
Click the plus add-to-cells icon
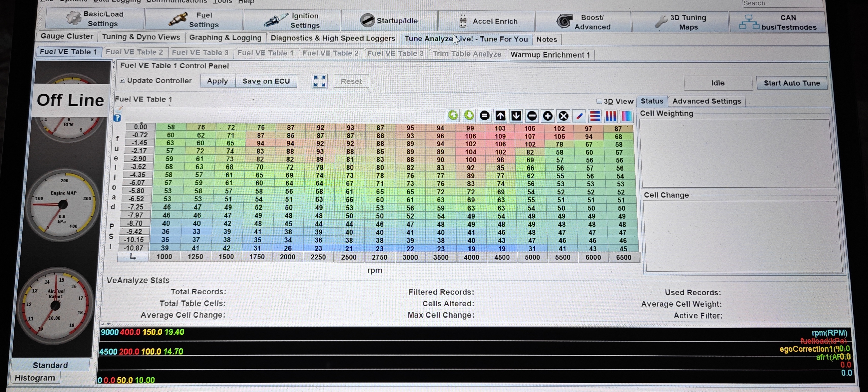(547, 116)
